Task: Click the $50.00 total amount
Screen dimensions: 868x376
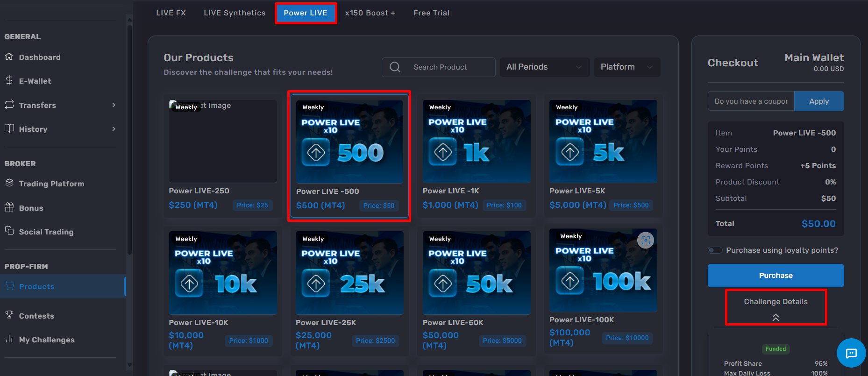Action: point(818,224)
